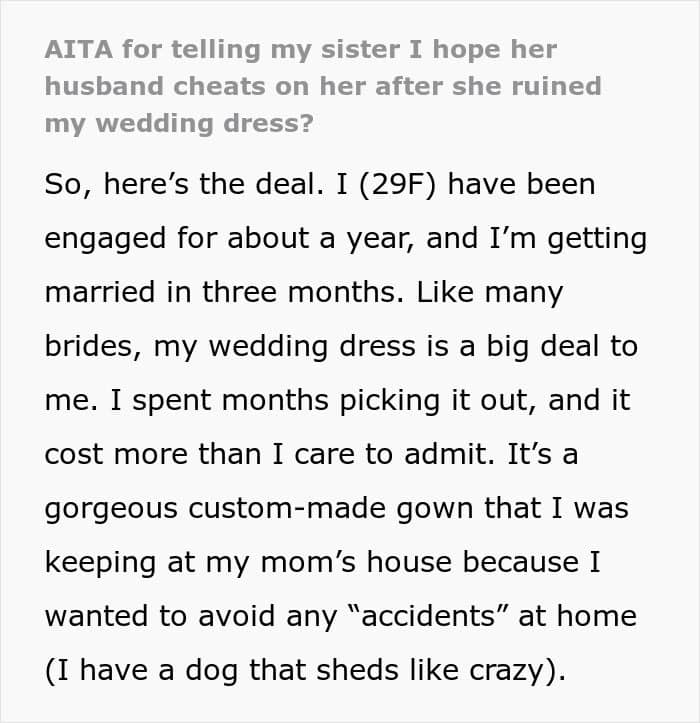
Task: Click the quoted word "accidents"
Action: [428, 616]
